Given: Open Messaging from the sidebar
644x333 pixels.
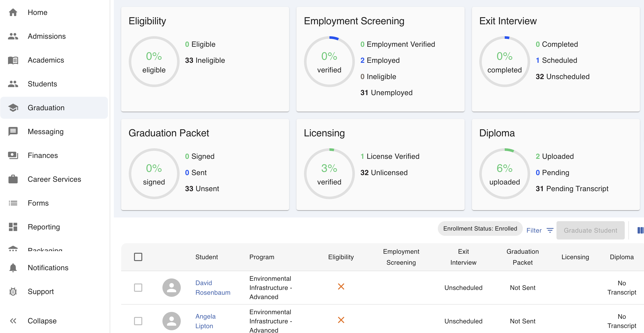Looking at the screenshot, I should tap(46, 132).
